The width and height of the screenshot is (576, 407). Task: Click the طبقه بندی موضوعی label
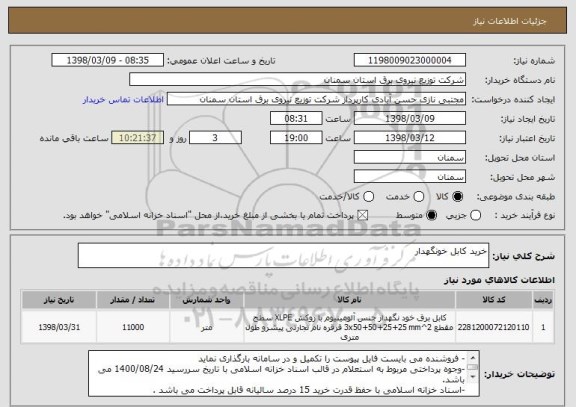[516, 197]
